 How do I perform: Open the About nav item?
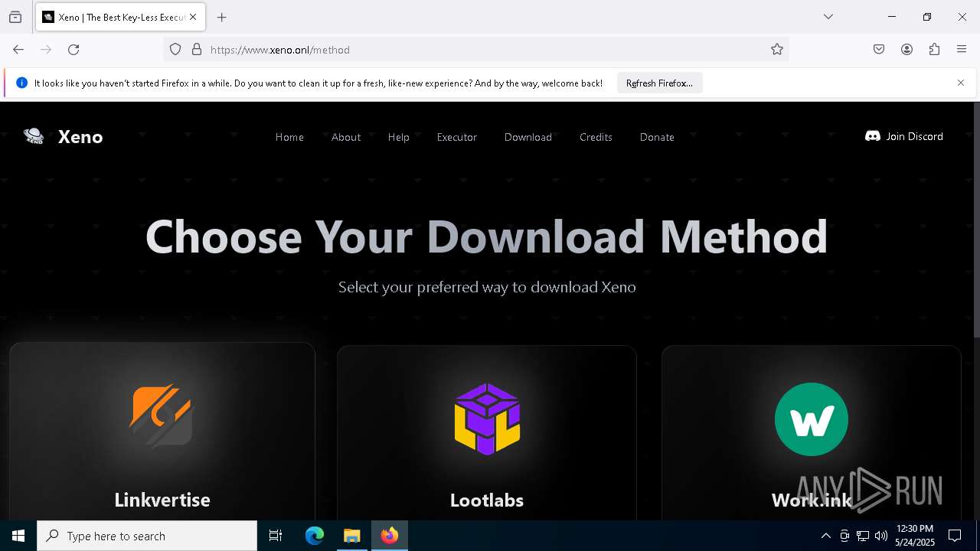pos(346,137)
